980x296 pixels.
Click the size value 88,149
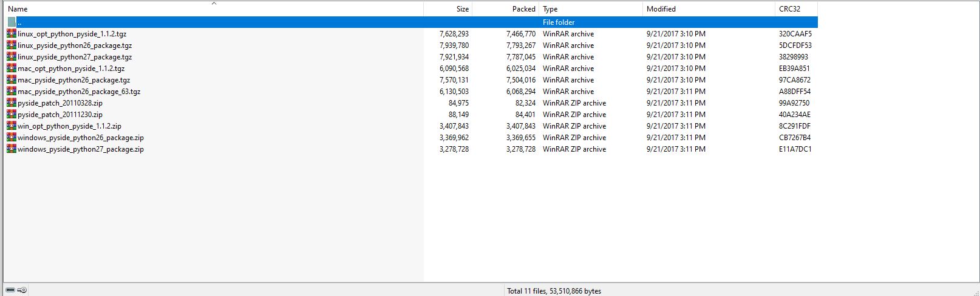[x=458, y=115]
